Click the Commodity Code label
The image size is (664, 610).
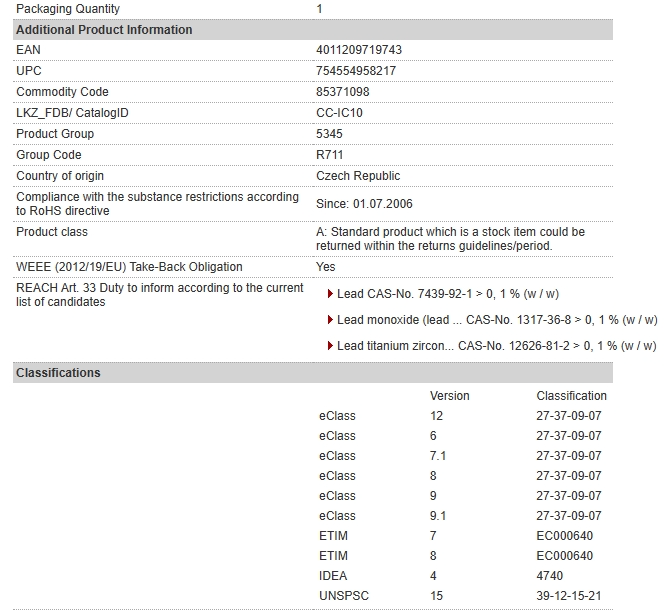pyautogui.click(x=62, y=92)
